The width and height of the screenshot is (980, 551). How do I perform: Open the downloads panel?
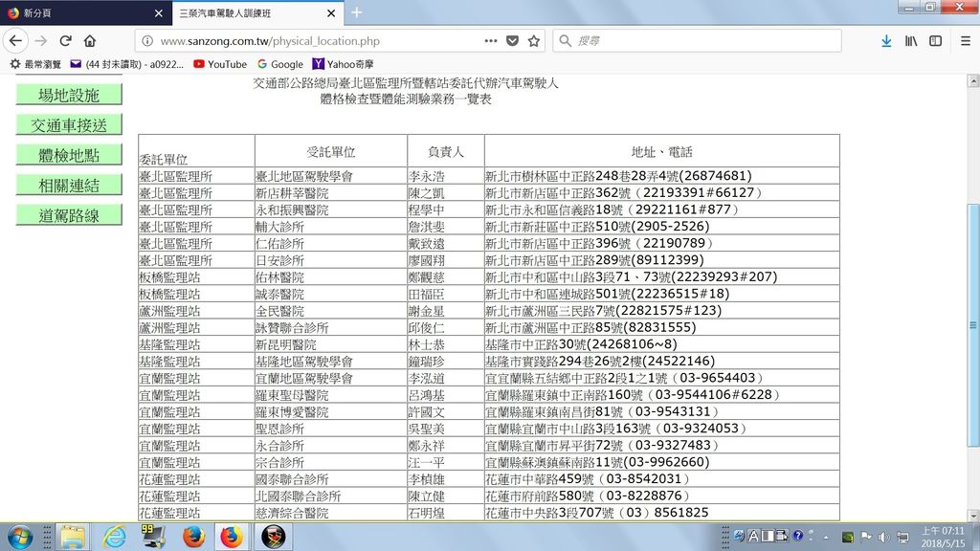click(886, 40)
